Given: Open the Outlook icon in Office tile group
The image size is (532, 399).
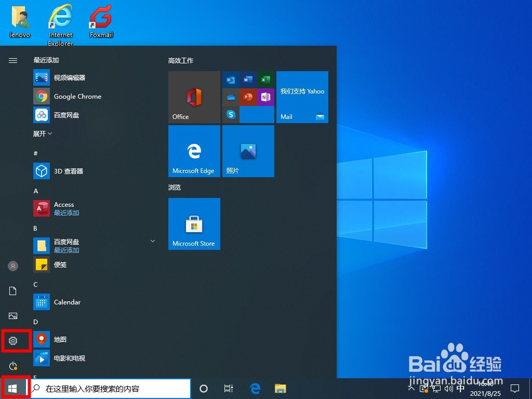Looking at the screenshot, I should (231, 80).
